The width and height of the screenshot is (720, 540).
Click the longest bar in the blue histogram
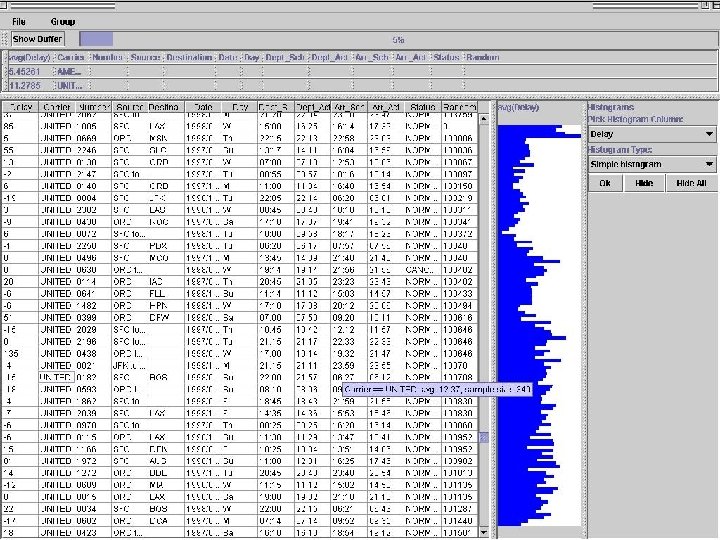[539, 135]
